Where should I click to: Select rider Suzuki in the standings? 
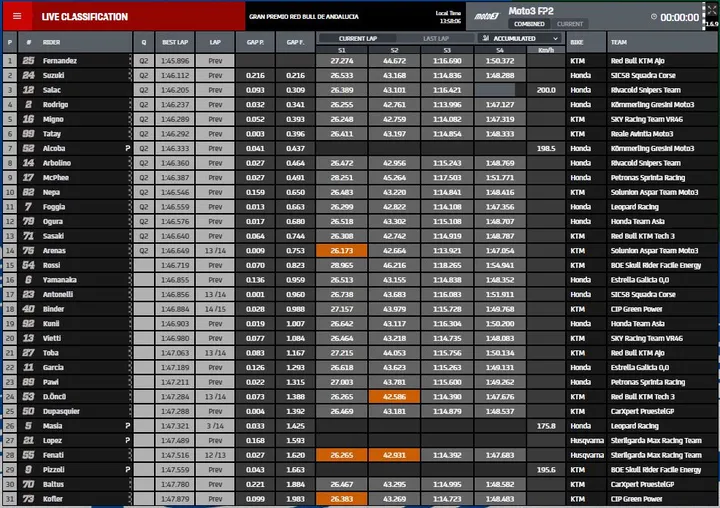coord(54,75)
